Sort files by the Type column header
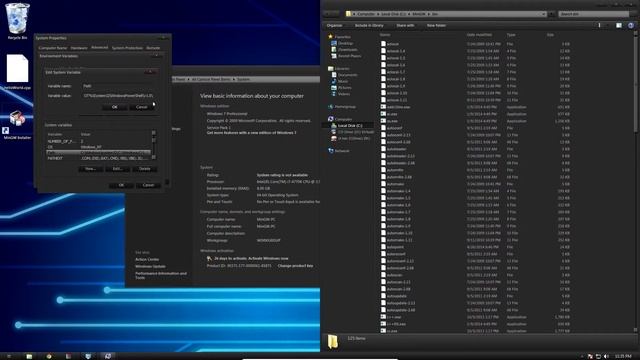This screenshot has width=640, height=360. [511, 35]
